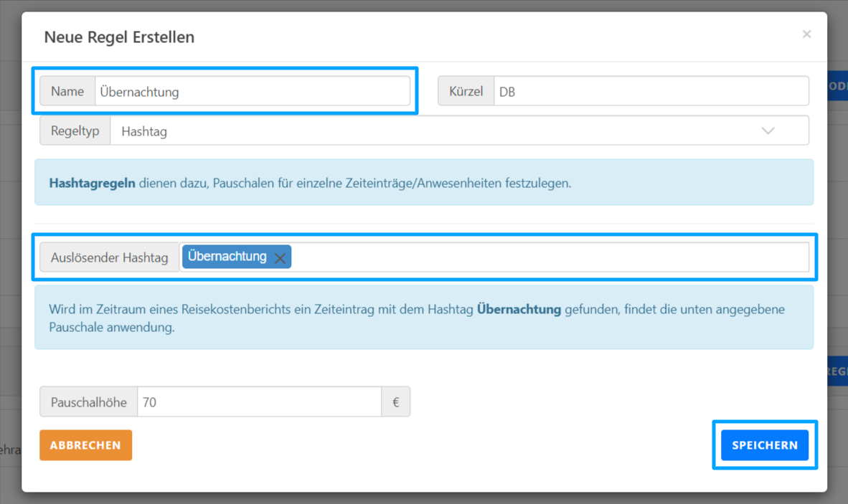This screenshot has width=848, height=504.
Task: Click the Pauschalhöhe field showing 70
Action: point(258,401)
